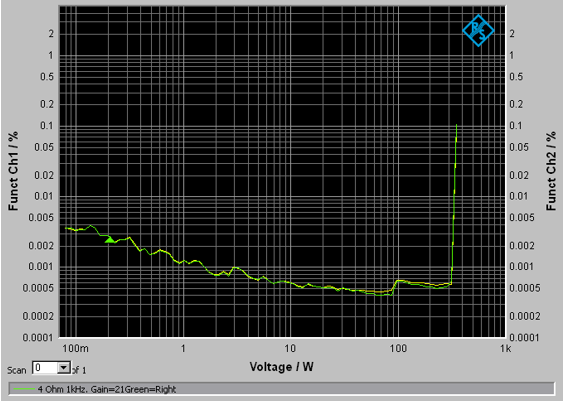Click the curve's bump at 100 W
Screen dimensions: 564x401
click(x=398, y=281)
